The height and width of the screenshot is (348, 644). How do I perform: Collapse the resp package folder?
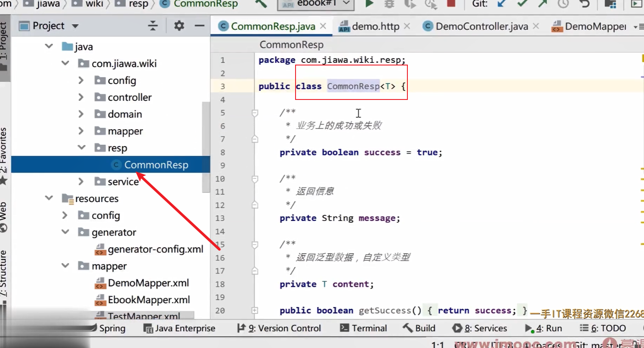click(81, 148)
